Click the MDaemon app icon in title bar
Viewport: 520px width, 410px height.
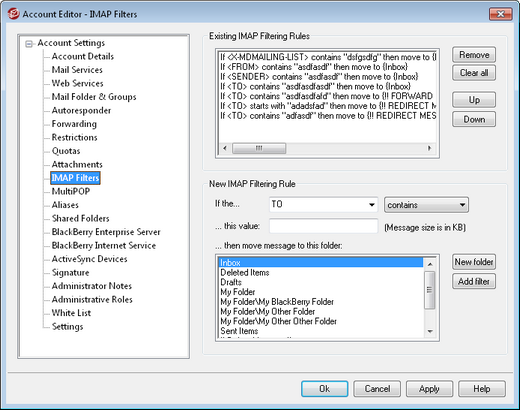(13, 14)
